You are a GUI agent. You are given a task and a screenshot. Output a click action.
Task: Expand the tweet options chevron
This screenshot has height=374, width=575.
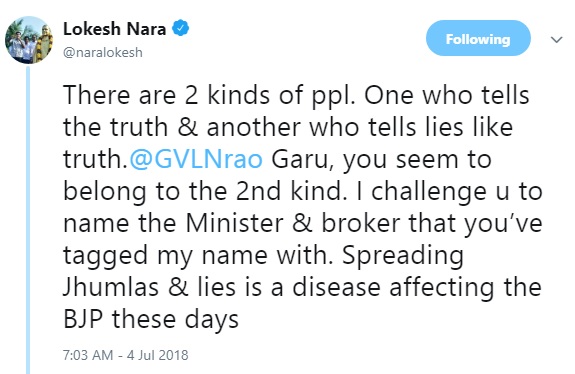[x=557, y=39]
